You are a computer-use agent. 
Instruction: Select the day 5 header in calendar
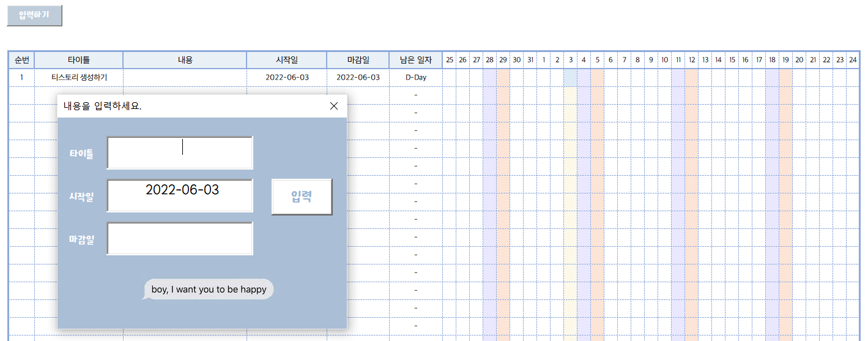(598, 60)
